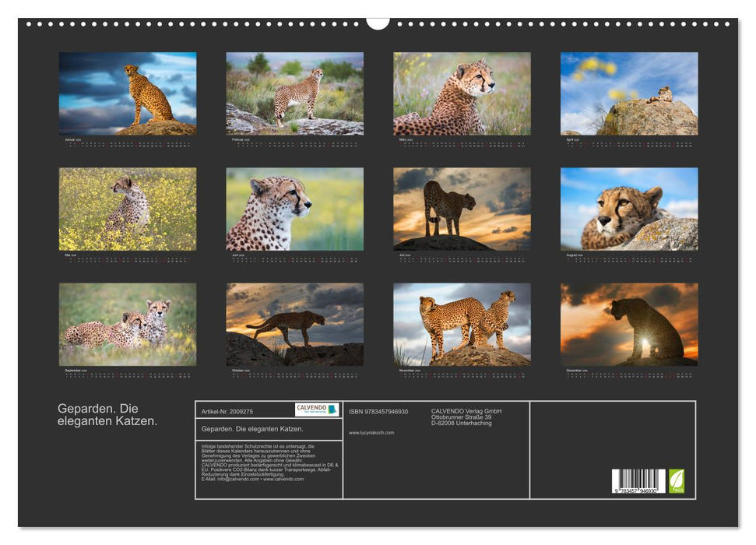
Task: Open the June cheetah close-up thumbnail
Action: point(294,209)
